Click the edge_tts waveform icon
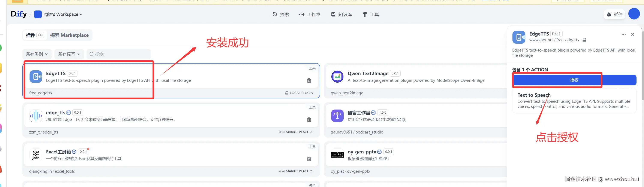This screenshot has height=187, width=644. 36,116
